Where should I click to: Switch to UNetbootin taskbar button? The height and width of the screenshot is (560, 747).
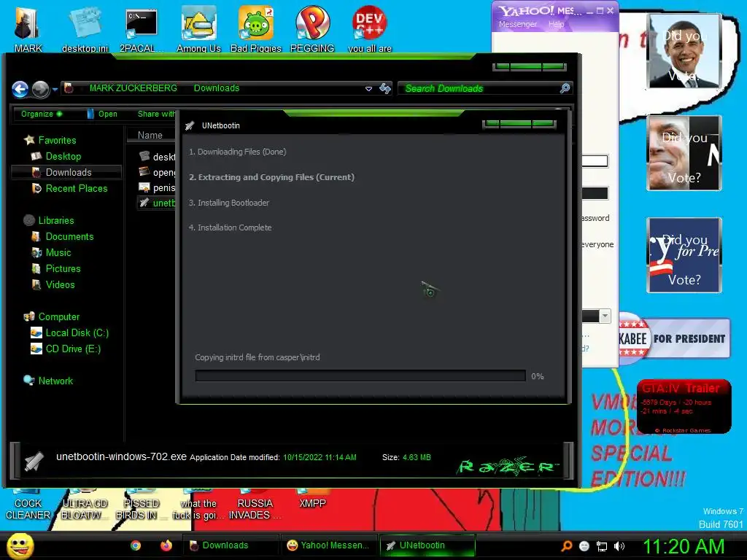[x=427, y=545]
